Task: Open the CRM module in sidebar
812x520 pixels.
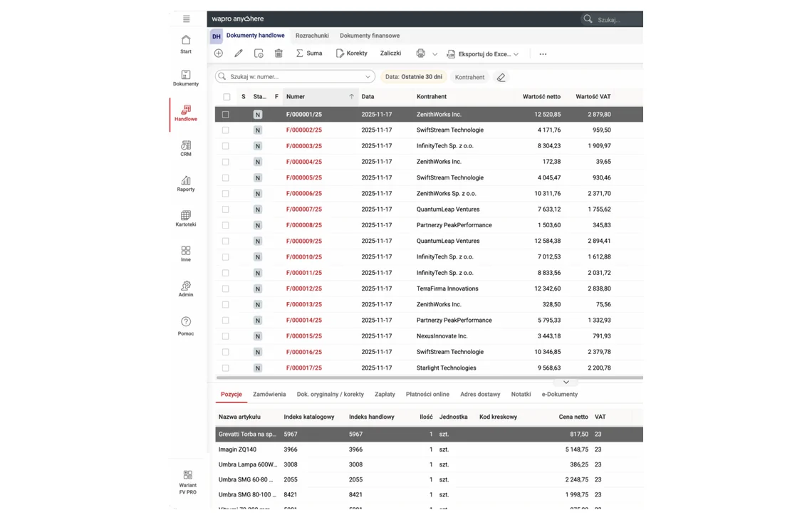Action: (186, 148)
